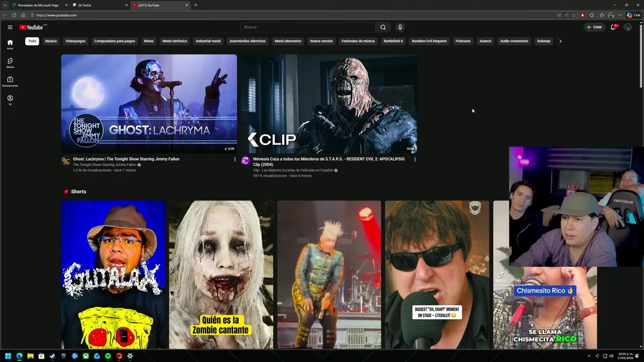Click the Buscar search field
The height and width of the screenshot is (362, 644).
pyautogui.click(x=307, y=27)
